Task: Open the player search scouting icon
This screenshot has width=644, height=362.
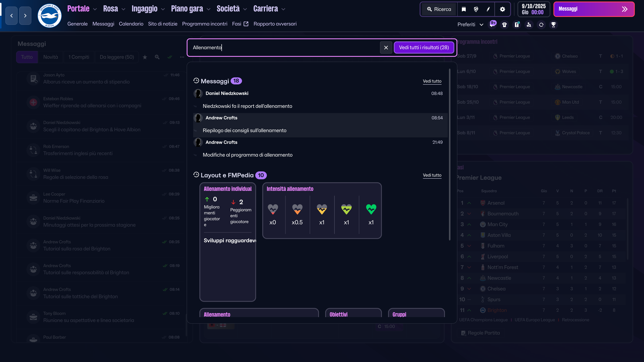Action: coord(529,24)
